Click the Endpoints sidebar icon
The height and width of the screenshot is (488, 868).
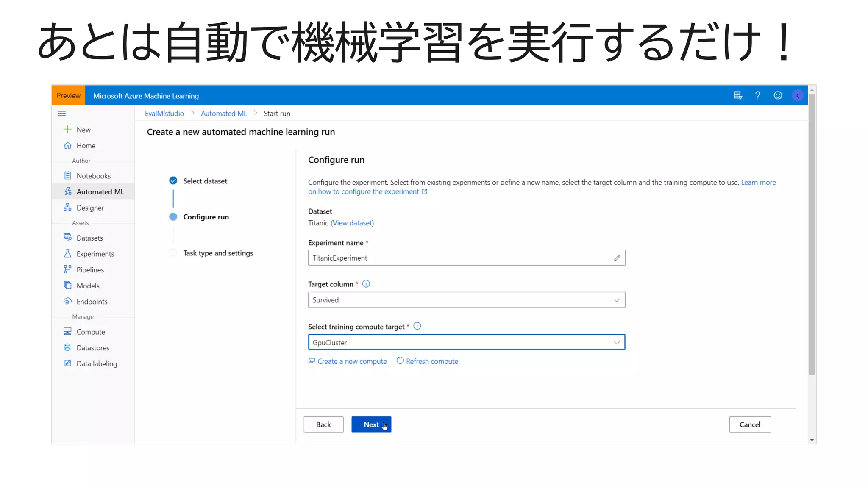click(67, 301)
